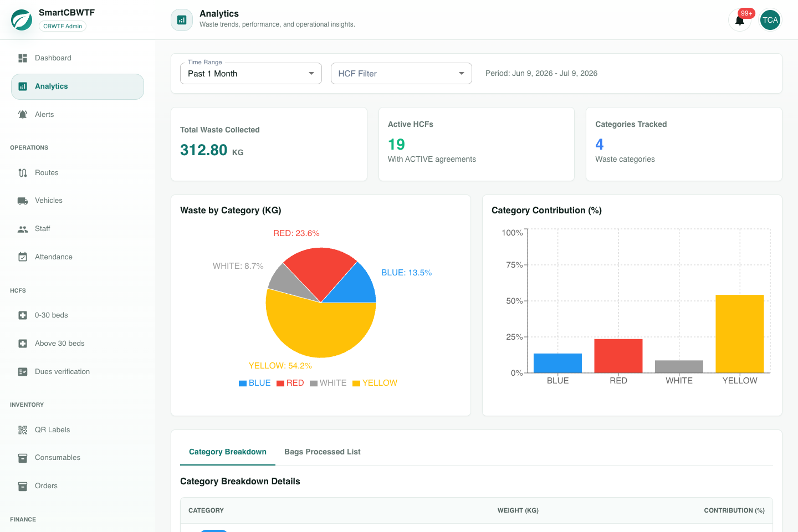This screenshot has height=532, width=798.
Task: Open the Above 30 beds link
Action: (x=78, y=344)
